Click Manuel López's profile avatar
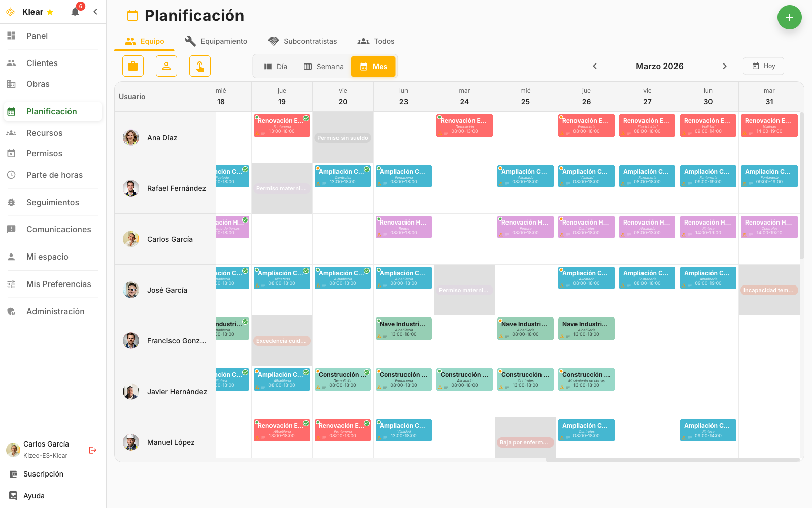The width and height of the screenshot is (812, 508). tap(131, 442)
